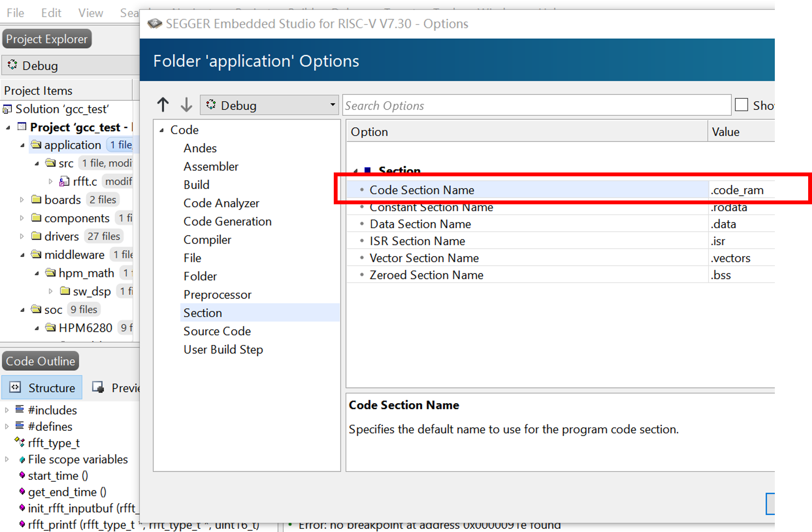Select the Preprocessor option category
The width and height of the screenshot is (812, 532).
217,295
